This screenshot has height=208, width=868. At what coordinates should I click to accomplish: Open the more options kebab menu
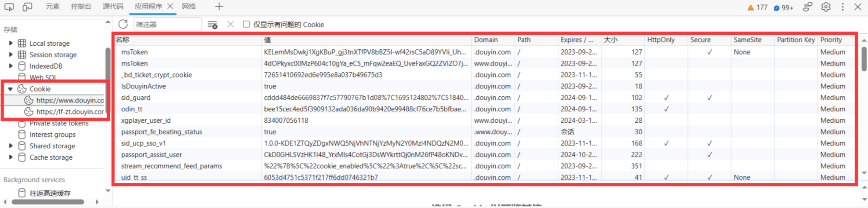[843, 7]
